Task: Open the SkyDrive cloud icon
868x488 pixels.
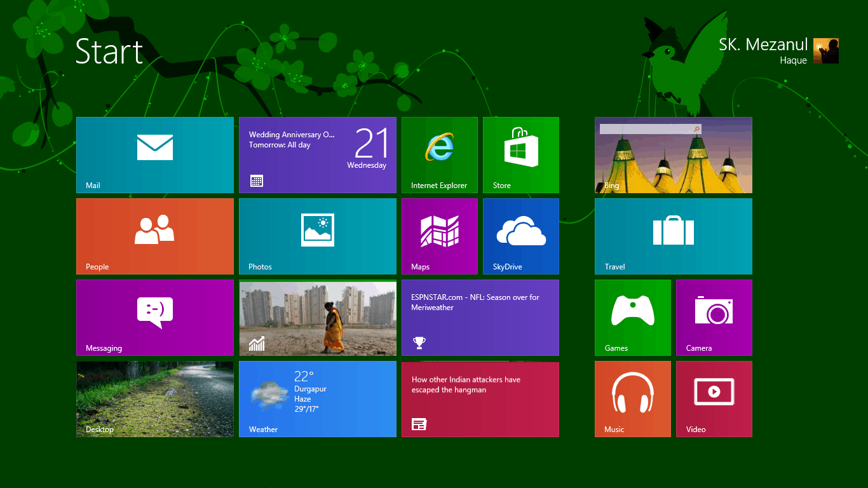Action: tap(521, 231)
